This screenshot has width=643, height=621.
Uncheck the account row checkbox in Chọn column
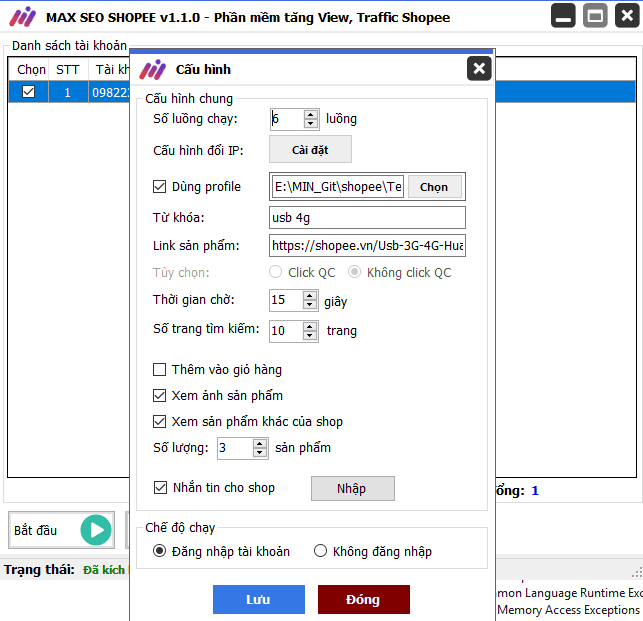(29, 92)
